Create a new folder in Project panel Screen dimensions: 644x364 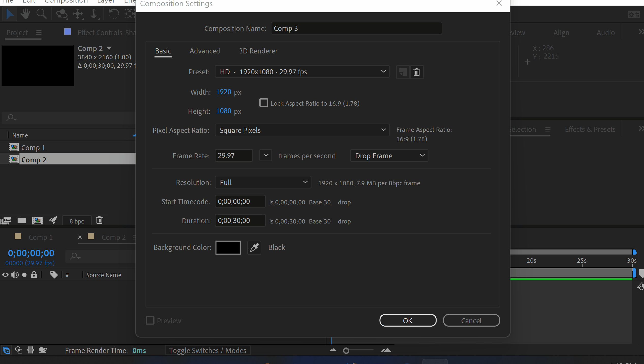[22, 220]
